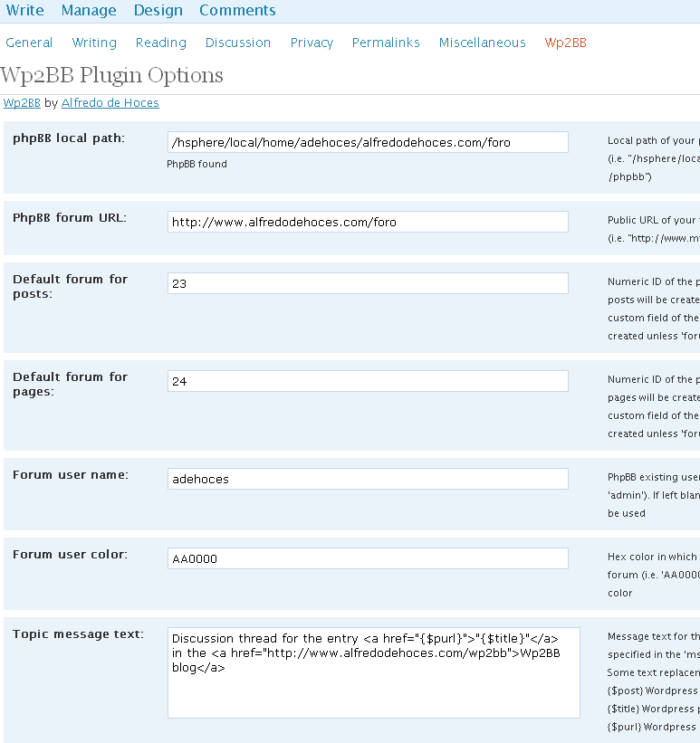Open the Write menu
The height and width of the screenshot is (743, 700).
point(24,10)
